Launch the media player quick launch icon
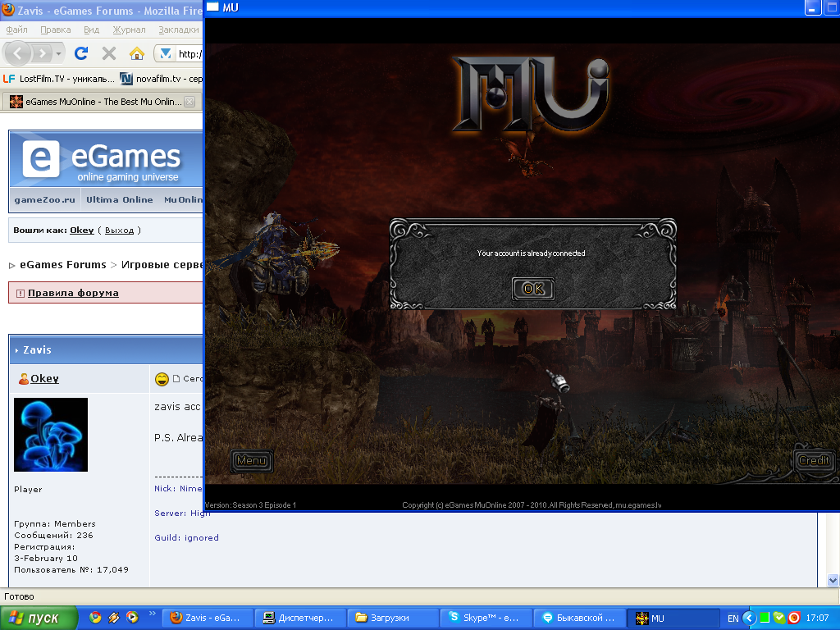Image resolution: width=840 pixels, height=630 pixels. [132, 618]
